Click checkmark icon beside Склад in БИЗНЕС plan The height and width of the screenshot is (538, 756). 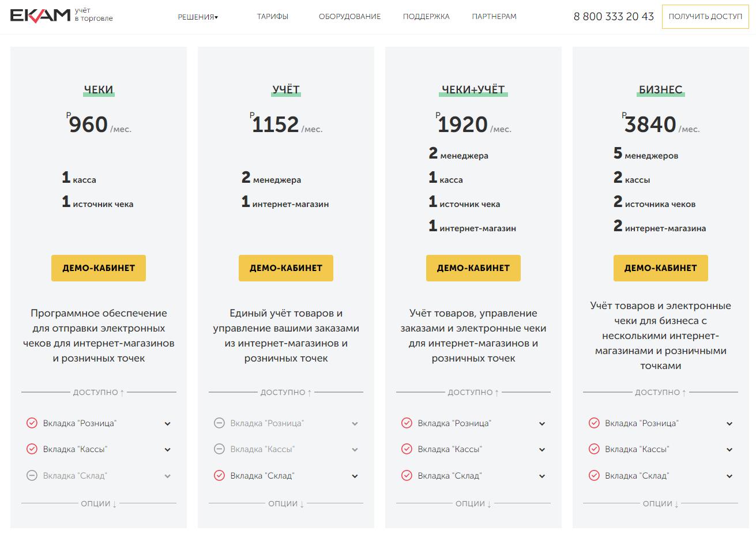click(594, 476)
